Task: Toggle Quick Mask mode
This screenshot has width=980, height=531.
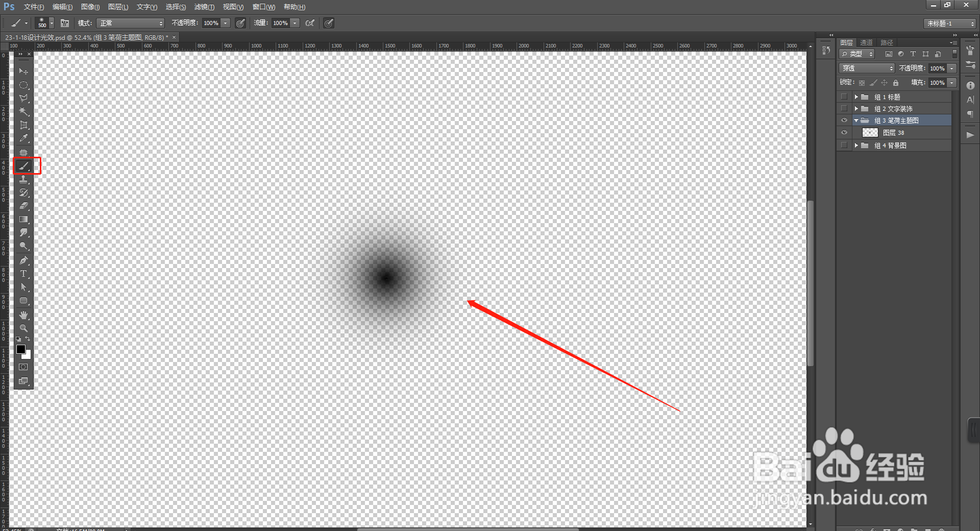Action: point(23,367)
